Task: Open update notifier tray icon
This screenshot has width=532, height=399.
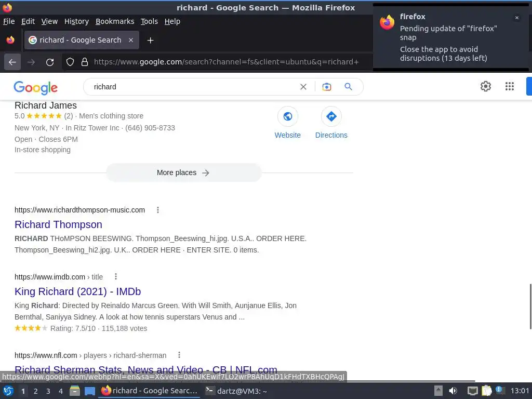Action: pyautogui.click(x=499, y=390)
